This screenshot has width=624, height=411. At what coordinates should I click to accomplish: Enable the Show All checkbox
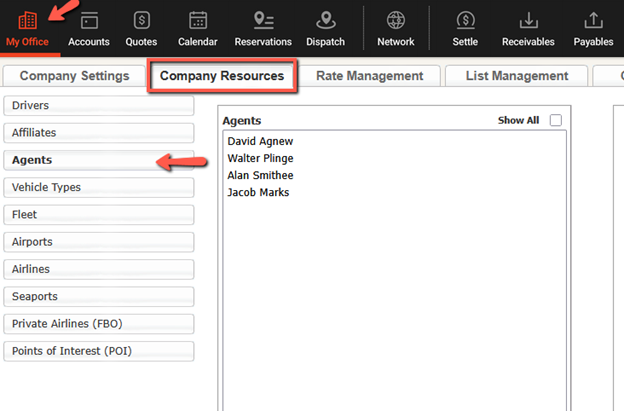556,121
